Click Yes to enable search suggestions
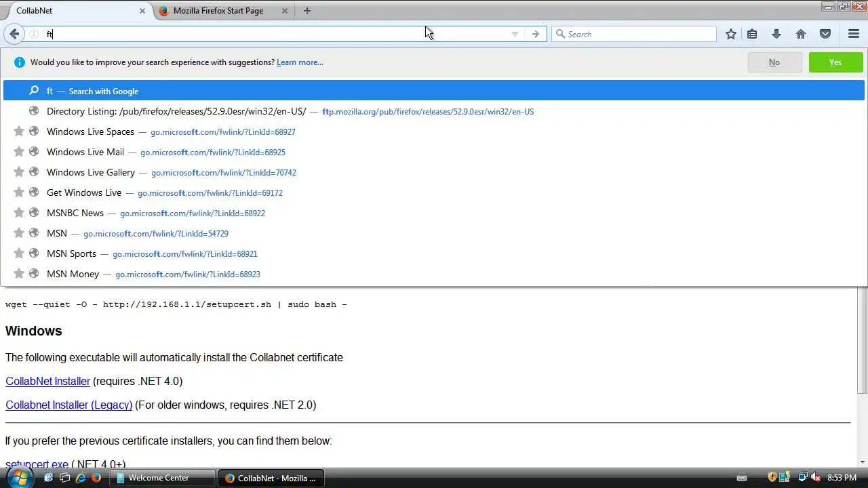868x488 pixels. (835, 62)
